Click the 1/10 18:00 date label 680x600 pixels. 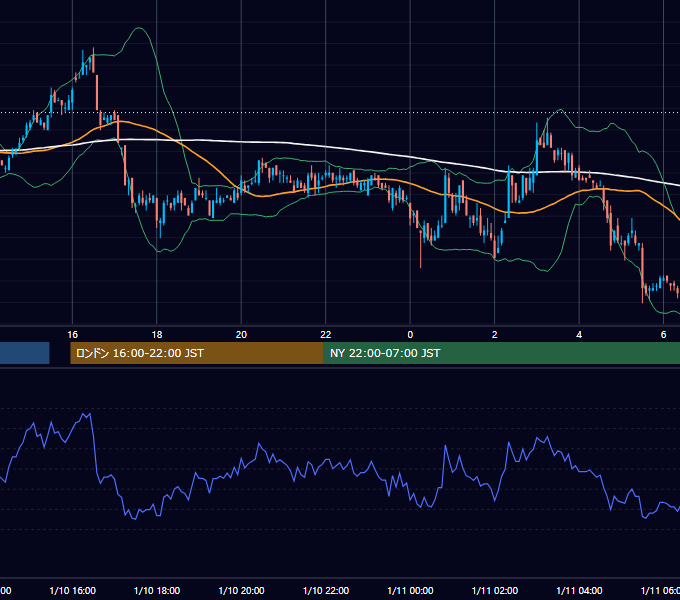[157, 590]
